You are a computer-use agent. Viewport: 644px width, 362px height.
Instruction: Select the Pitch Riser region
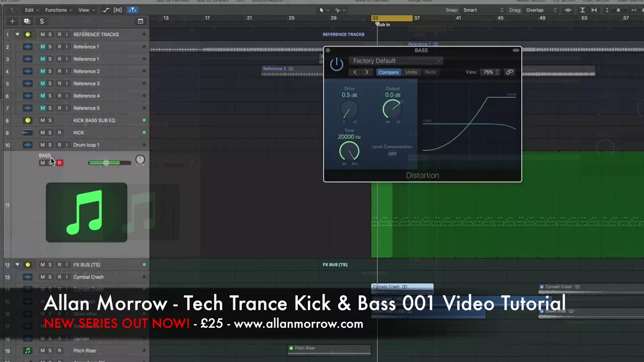(x=329, y=350)
